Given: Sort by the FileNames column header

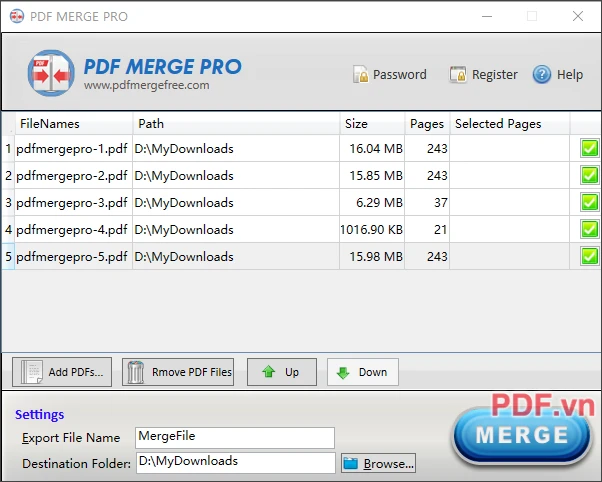Looking at the screenshot, I should click(x=74, y=124).
